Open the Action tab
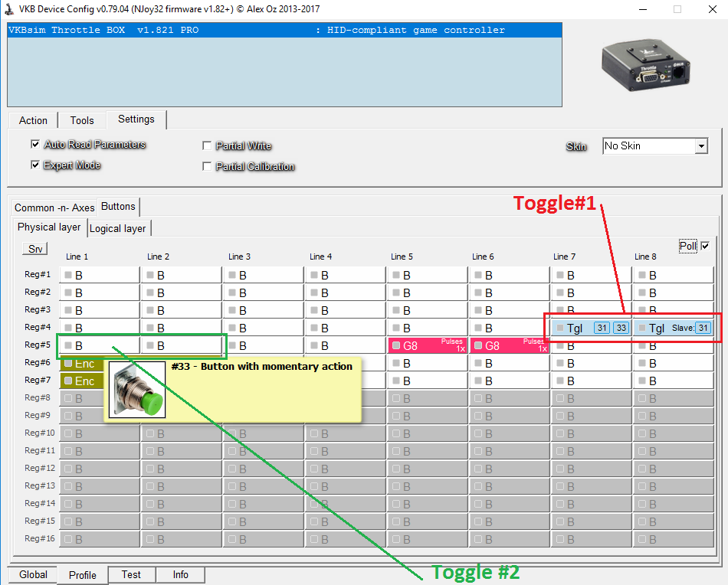Image resolution: width=728 pixels, height=585 pixels. tap(34, 120)
